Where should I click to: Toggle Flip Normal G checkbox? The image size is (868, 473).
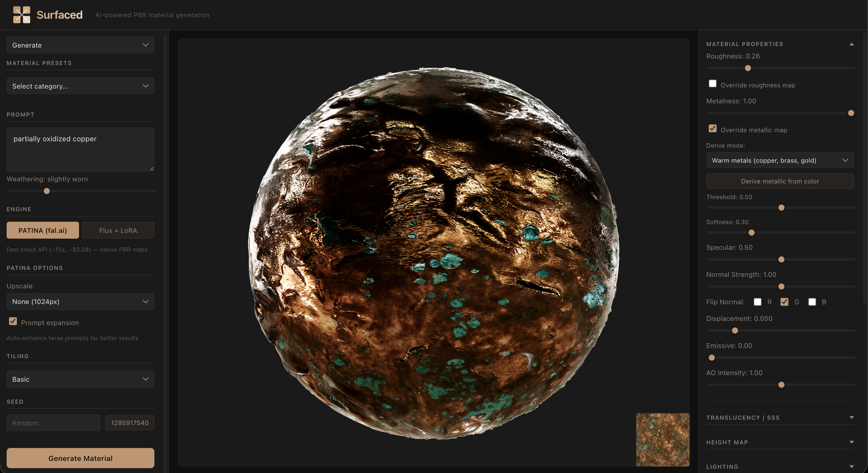[784, 302]
